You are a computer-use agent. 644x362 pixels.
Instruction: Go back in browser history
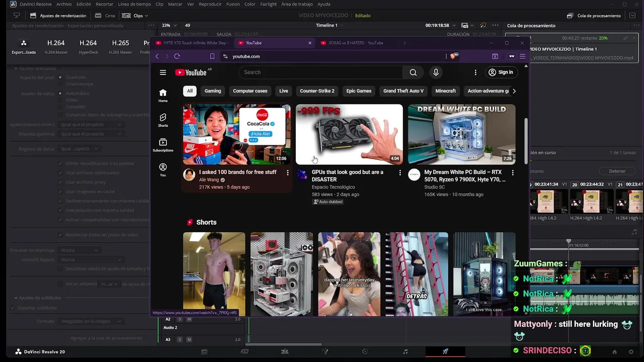click(x=157, y=56)
